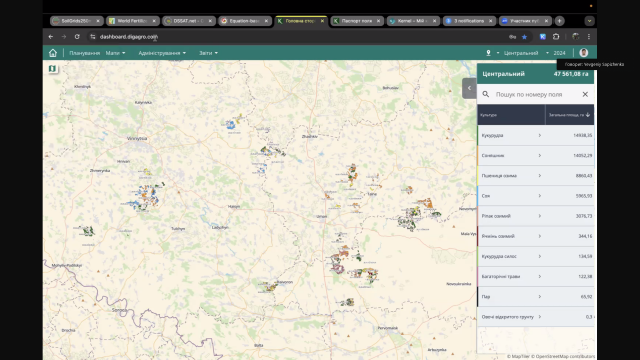Open a new browser tab
Viewport: 640px width, 360px height.
tap(560, 21)
